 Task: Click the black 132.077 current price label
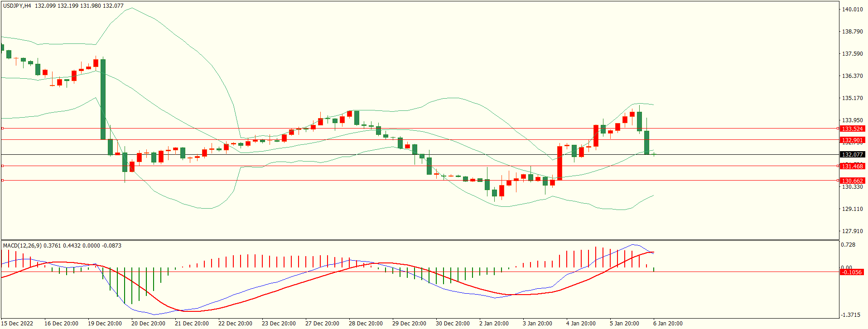click(852, 155)
